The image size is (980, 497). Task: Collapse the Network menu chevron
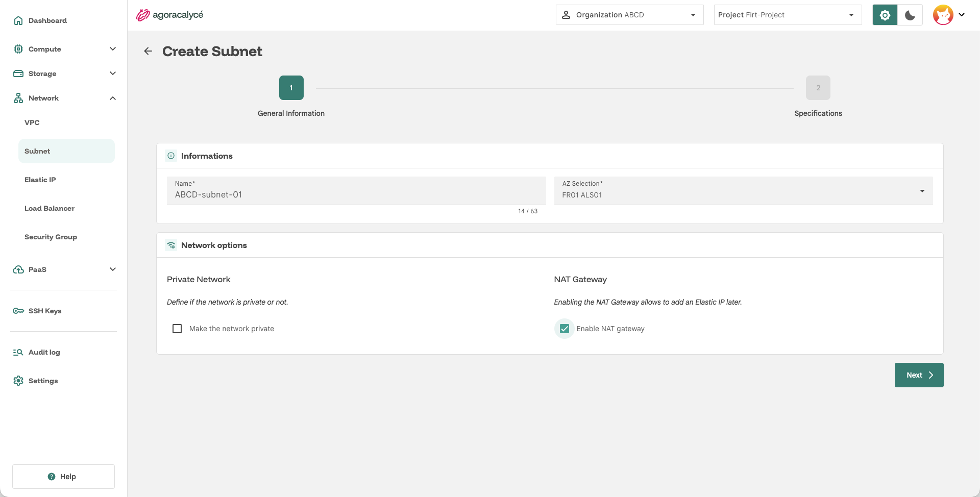pos(113,98)
